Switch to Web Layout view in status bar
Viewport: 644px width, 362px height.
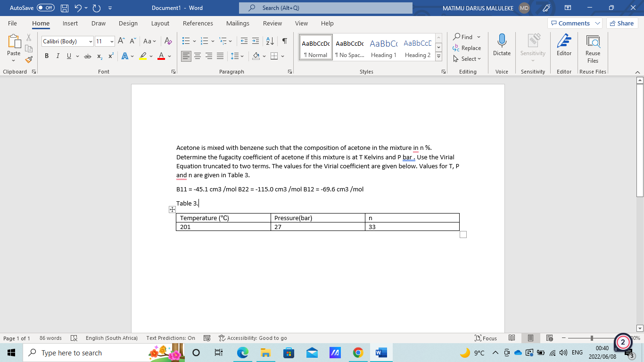pos(549,338)
